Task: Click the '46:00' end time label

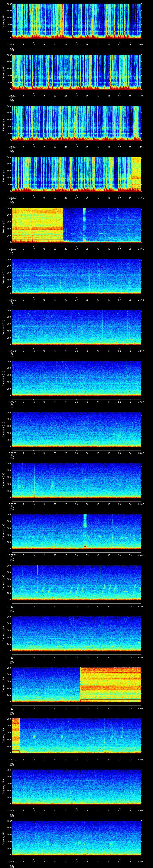Action: tap(141, 861)
